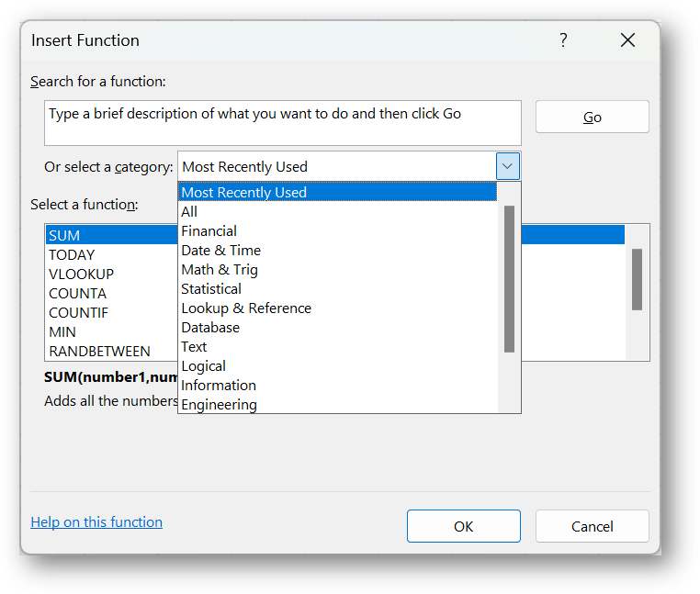
Task: Click the Go button
Action: (x=592, y=117)
